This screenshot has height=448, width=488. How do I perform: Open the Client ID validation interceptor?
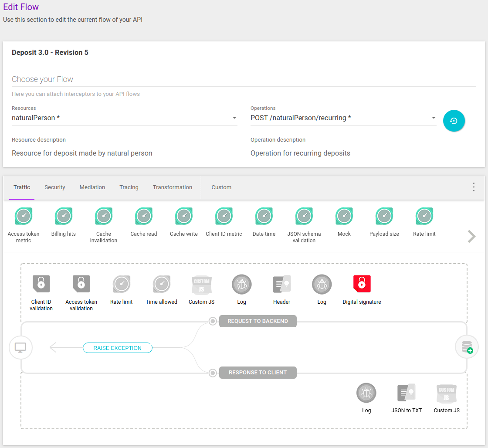pos(41,284)
